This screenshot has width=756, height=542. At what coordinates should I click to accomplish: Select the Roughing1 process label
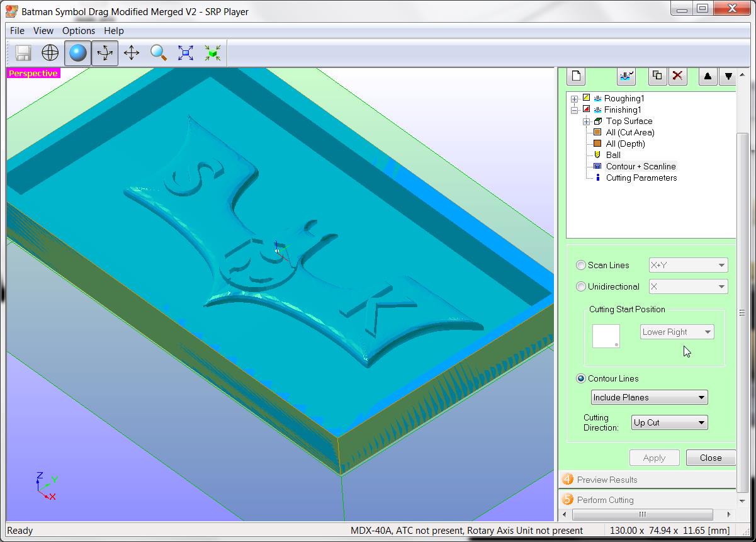[624, 98]
